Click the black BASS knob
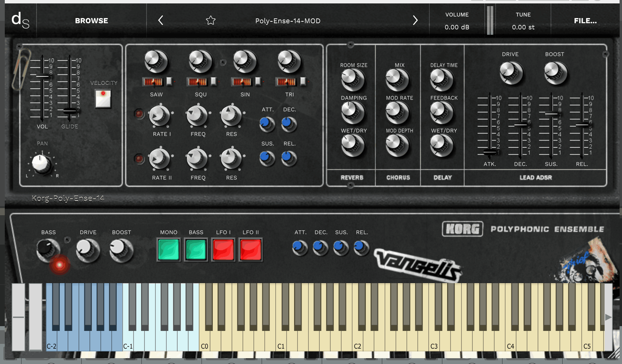The width and height of the screenshot is (622, 364). coord(48,250)
